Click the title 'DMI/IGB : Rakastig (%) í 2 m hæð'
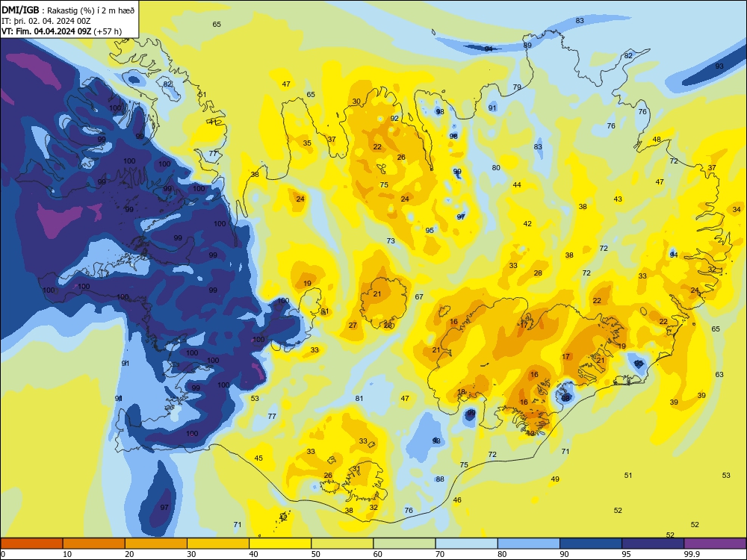Screen dimensions: 747x560 click(68, 11)
